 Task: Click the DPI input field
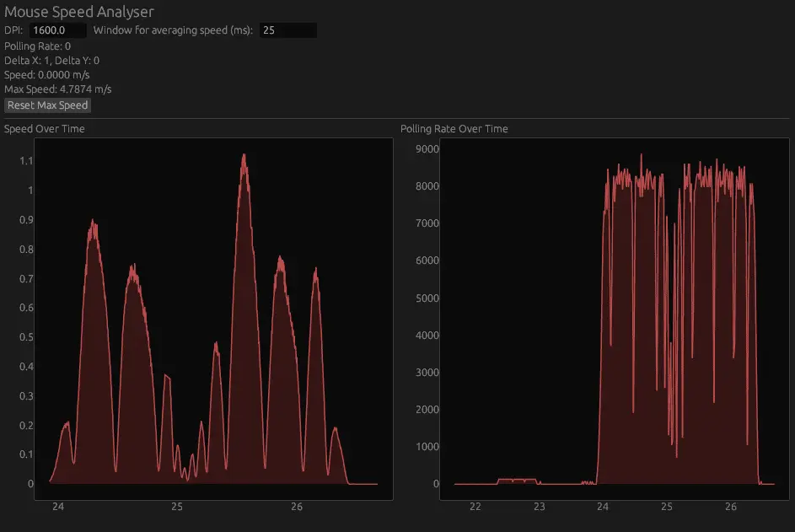tap(56, 30)
